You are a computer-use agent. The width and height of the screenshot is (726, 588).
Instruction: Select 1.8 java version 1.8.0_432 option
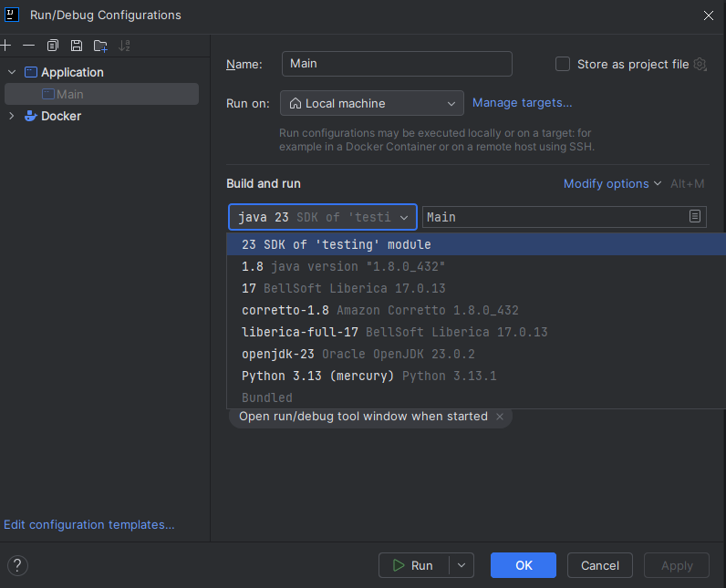point(476,266)
